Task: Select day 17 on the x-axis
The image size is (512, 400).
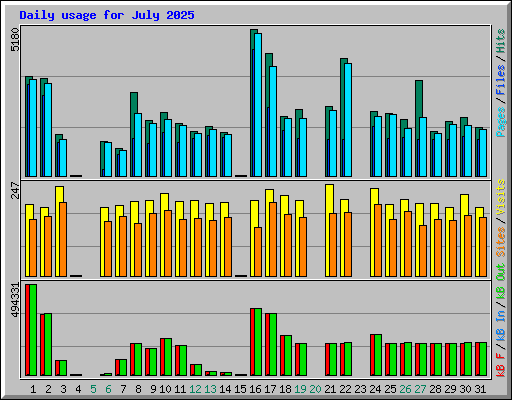Action: [x=270, y=389]
